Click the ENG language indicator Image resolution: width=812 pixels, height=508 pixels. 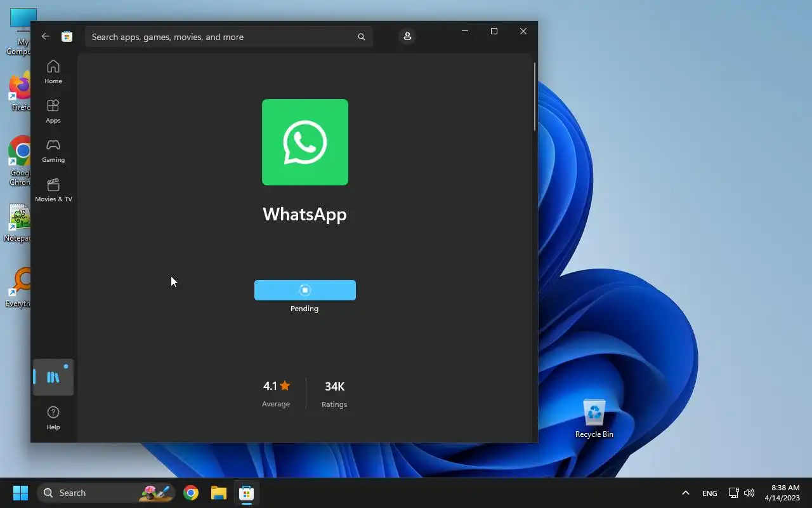[x=710, y=493]
